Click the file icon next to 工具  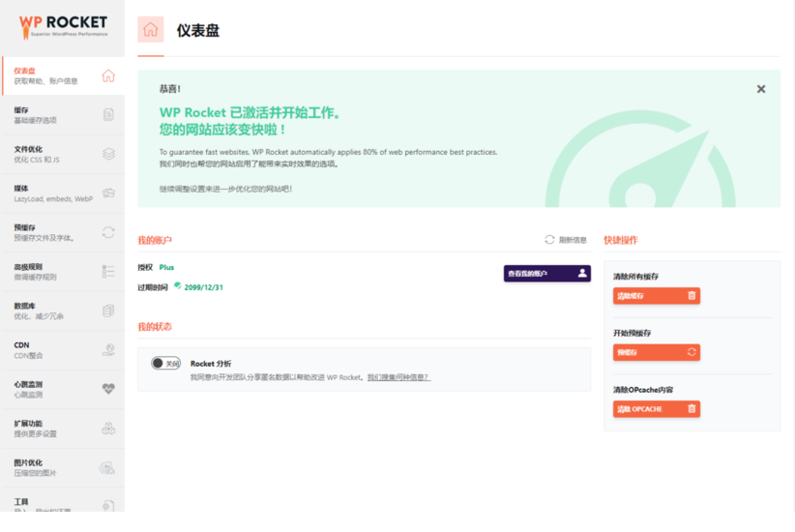108,506
